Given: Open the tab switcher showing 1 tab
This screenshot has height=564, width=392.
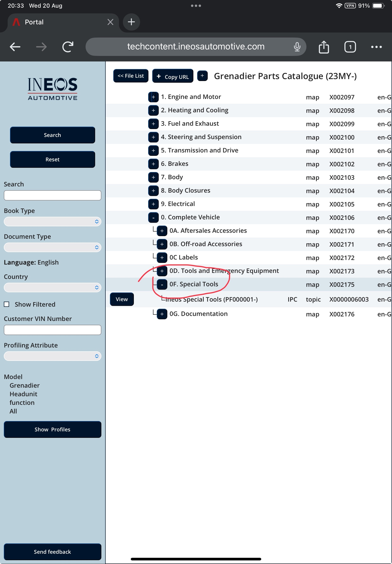Looking at the screenshot, I should 350,47.
